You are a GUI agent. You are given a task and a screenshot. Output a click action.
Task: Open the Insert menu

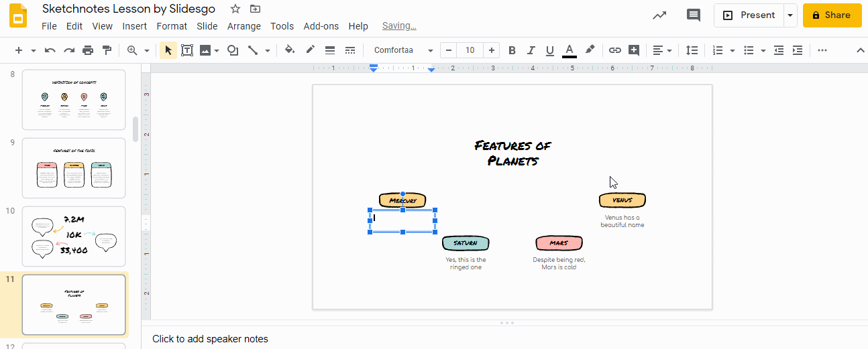[x=134, y=26]
